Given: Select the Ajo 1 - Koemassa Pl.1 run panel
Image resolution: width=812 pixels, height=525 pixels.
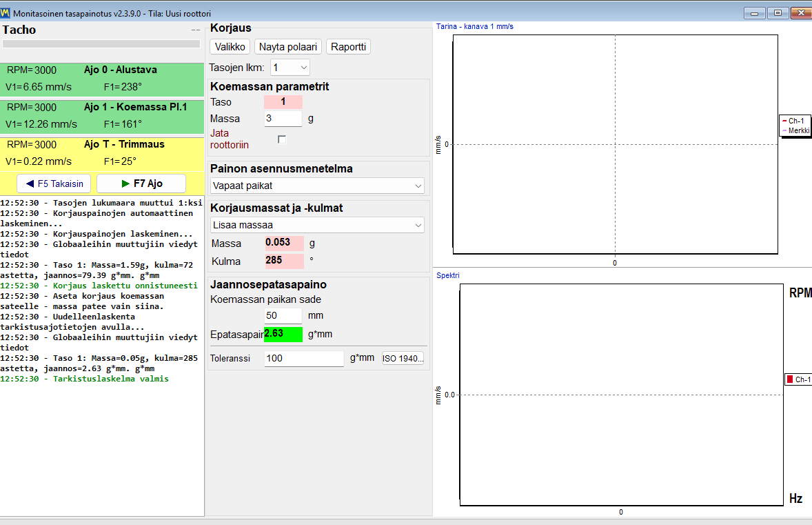Looking at the screenshot, I should click(102, 117).
